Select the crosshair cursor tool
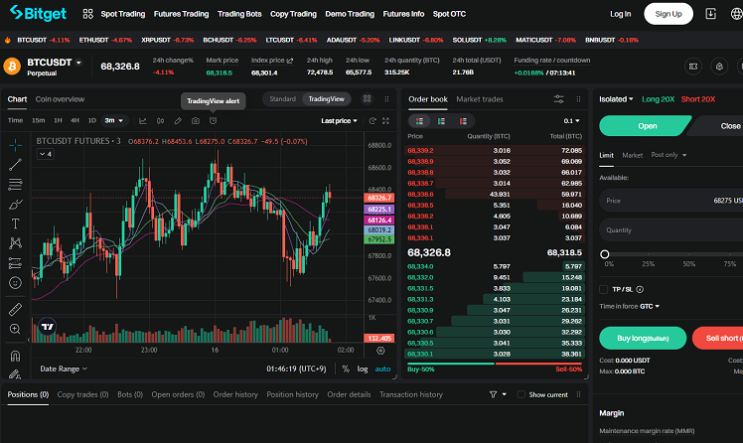The width and height of the screenshot is (743, 443). pyautogui.click(x=15, y=145)
